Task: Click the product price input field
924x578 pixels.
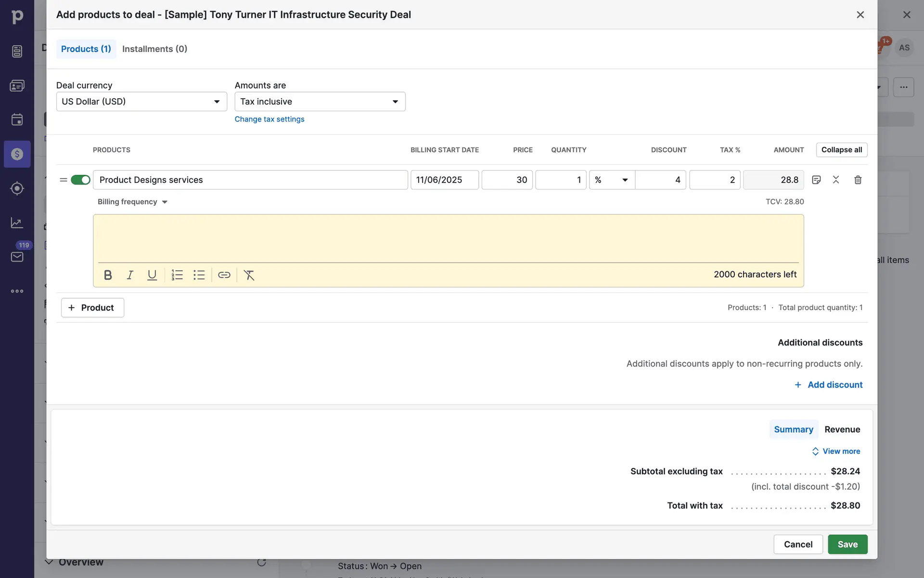Action: (507, 180)
